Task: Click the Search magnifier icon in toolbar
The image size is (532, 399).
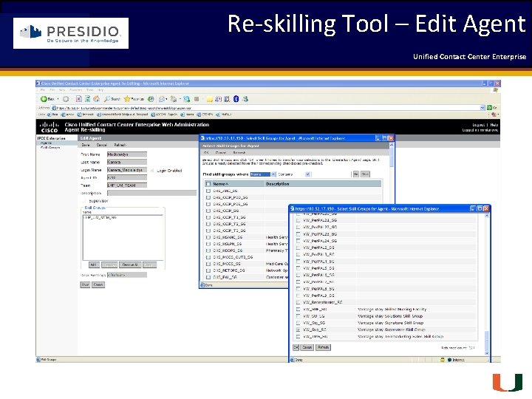Action: click(x=107, y=99)
